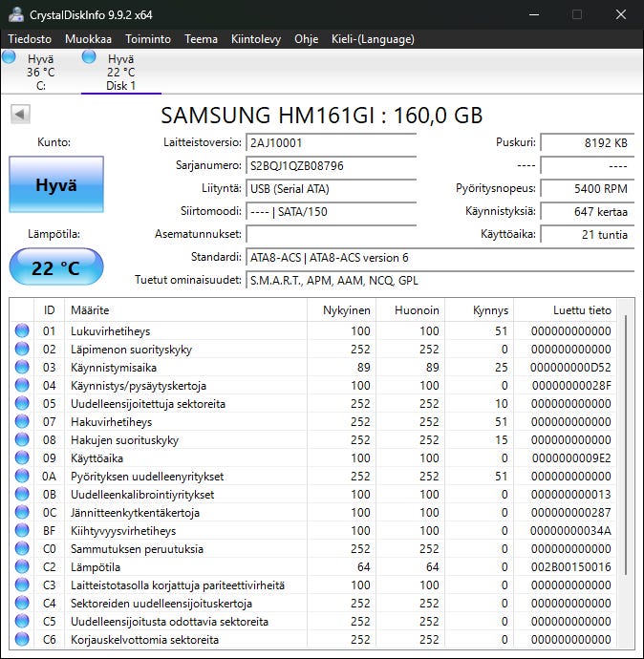Click the Tuetut ominaisuudet field
Viewport: 644px width, 659px height.
tap(440, 281)
